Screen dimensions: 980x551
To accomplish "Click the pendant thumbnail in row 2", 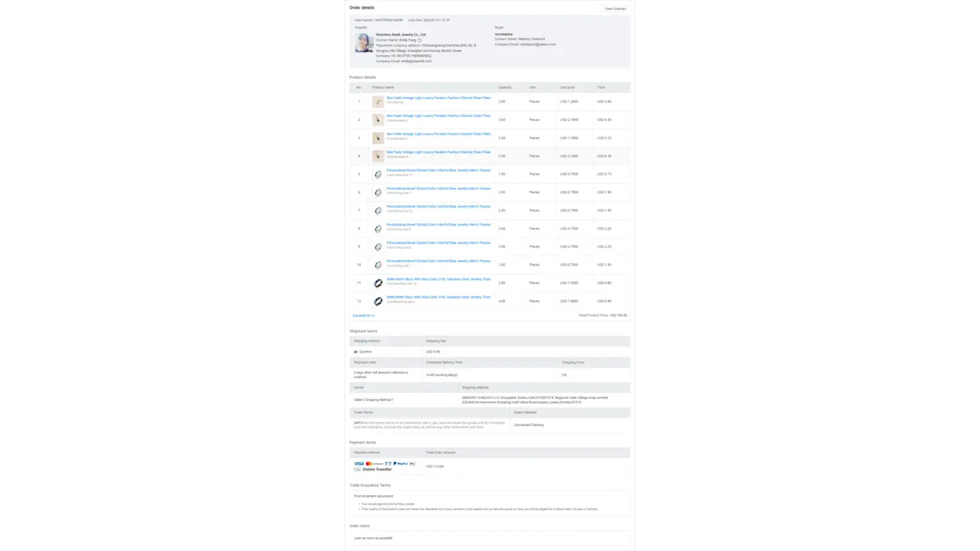I will (x=378, y=120).
